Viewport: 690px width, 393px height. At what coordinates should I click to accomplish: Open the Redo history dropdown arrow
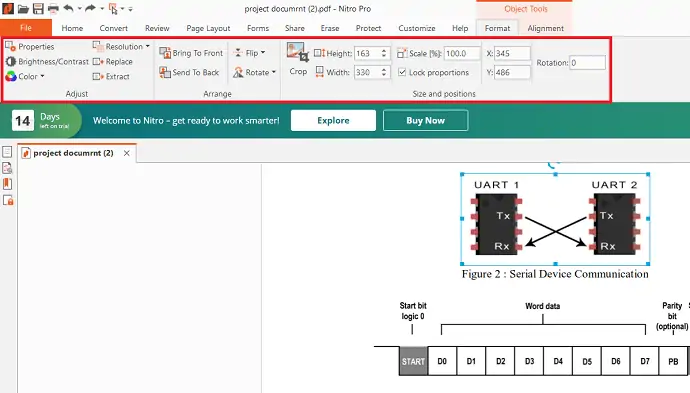(102, 8)
